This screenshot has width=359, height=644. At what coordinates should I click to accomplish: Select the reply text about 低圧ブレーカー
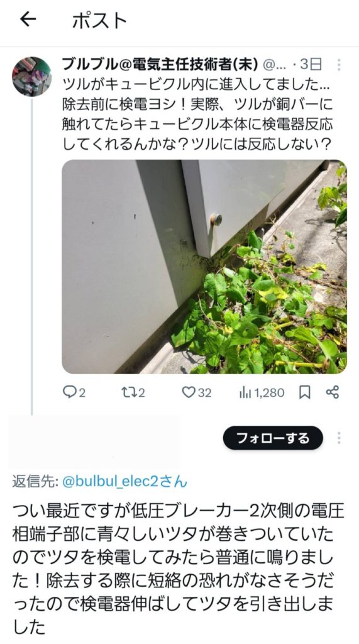[180, 569]
